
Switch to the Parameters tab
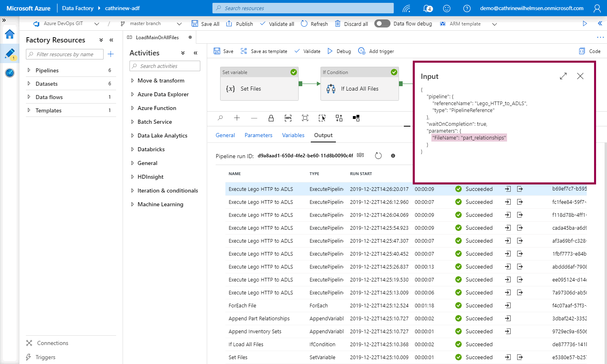click(x=258, y=135)
